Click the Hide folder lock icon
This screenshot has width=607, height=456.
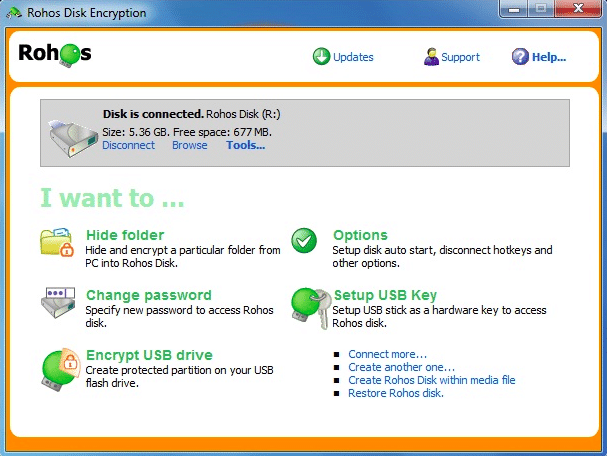pyautogui.click(x=57, y=242)
